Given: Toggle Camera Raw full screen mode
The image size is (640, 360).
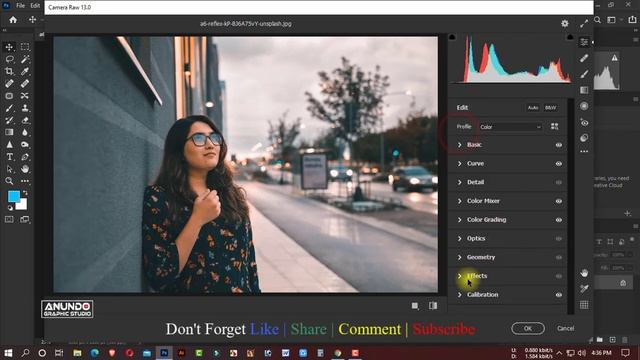Looking at the screenshot, I should pos(584,24).
